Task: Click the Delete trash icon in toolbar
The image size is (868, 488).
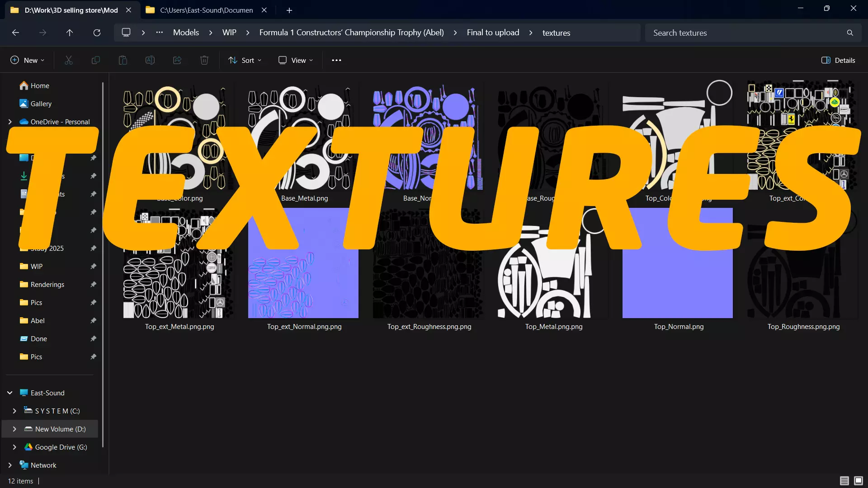Action: click(x=204, y=60)
